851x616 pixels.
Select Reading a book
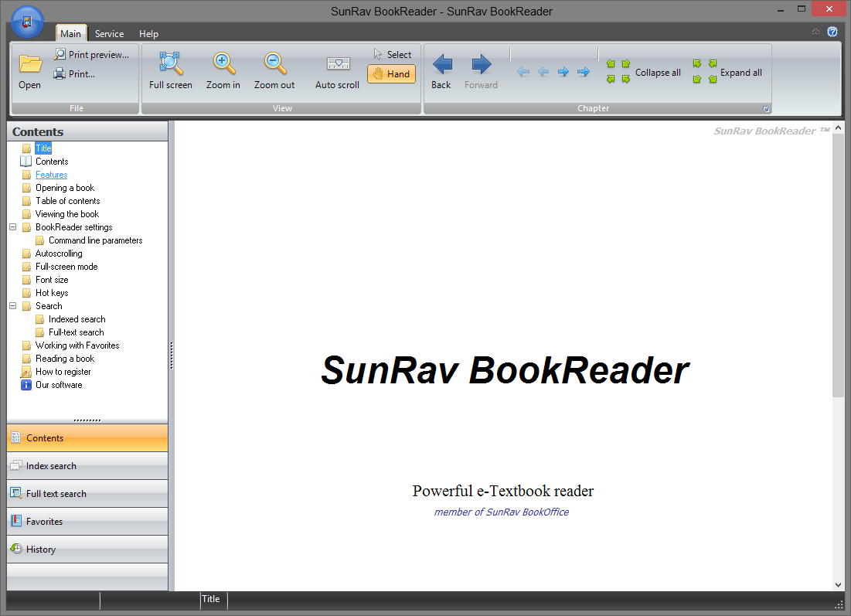[x=65, y=358]
